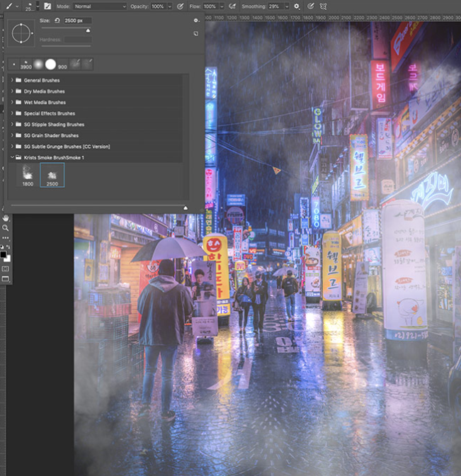The width and height of the screenshot is (461, 476).
Task: Adjust the brush thumbnail size slider handle
Action: tap(186, 208)
